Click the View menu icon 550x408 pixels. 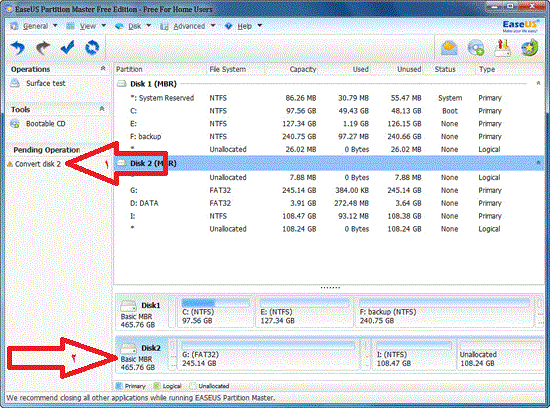71,26
